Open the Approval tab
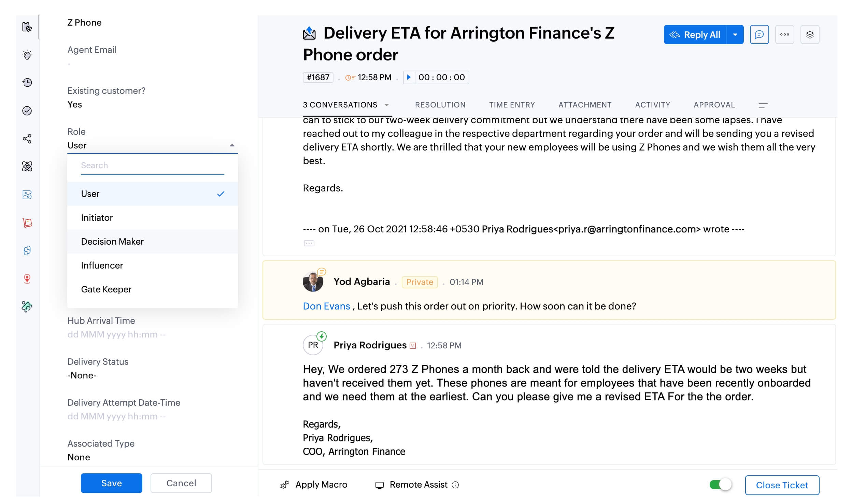 pos(714,105)
